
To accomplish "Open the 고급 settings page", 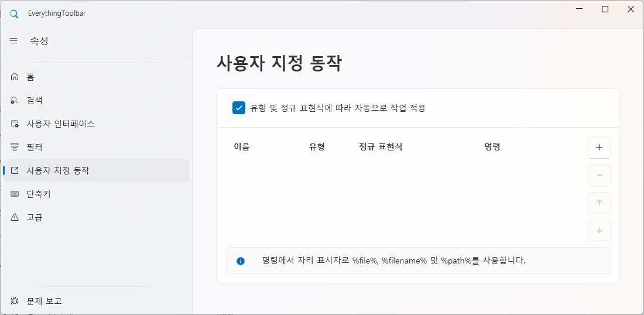I will pyautogui.click(x=96, y=217).
